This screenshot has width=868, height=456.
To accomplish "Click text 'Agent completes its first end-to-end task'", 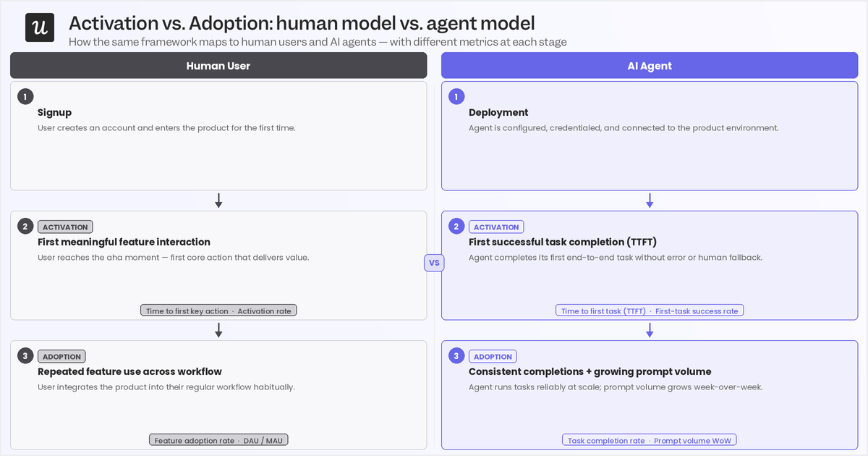I will click(x=616, y=258).
